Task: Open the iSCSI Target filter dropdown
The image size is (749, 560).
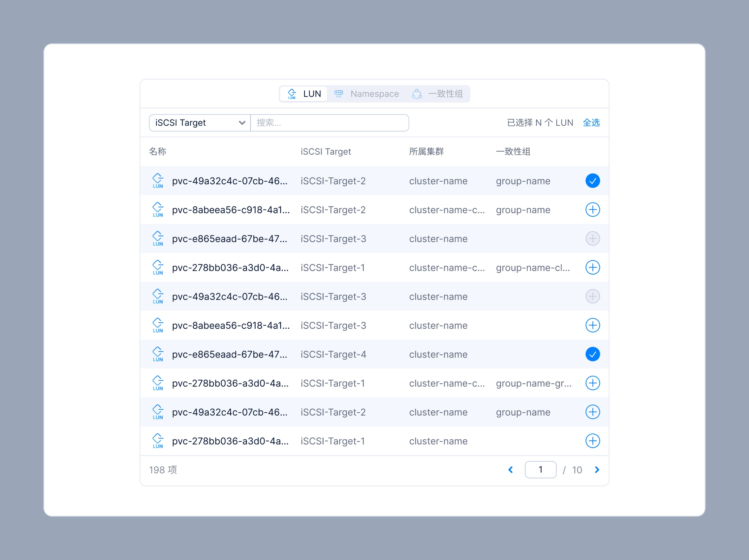Action: (x=200, y=123)
